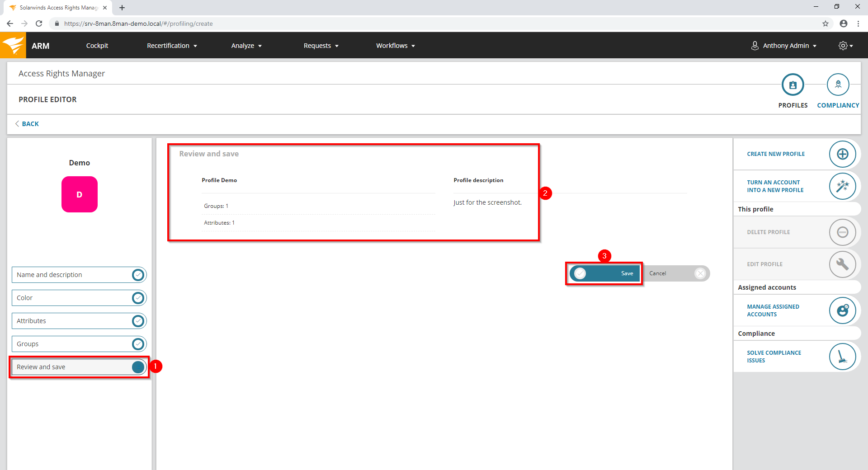The height and width of the screenshot is (470, 868).
Task: Click the Create New Profile plus icon
Action: (x=842, y=154)
